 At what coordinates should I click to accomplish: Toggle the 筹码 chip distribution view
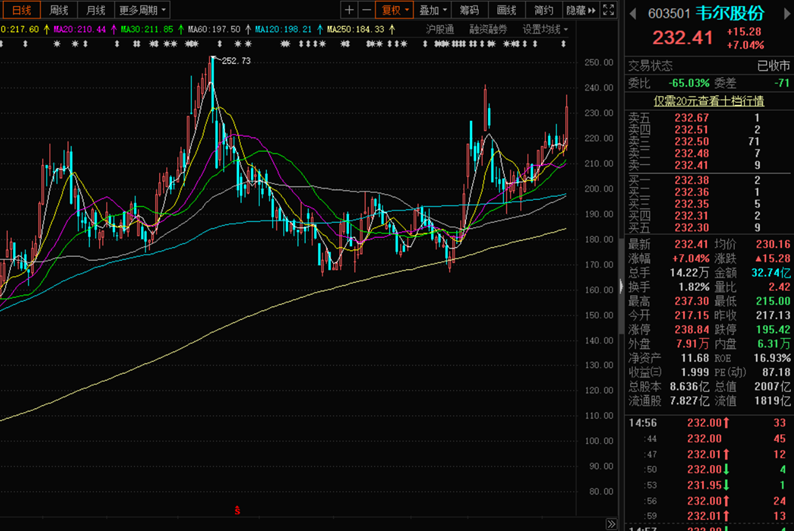coord(469,10)
